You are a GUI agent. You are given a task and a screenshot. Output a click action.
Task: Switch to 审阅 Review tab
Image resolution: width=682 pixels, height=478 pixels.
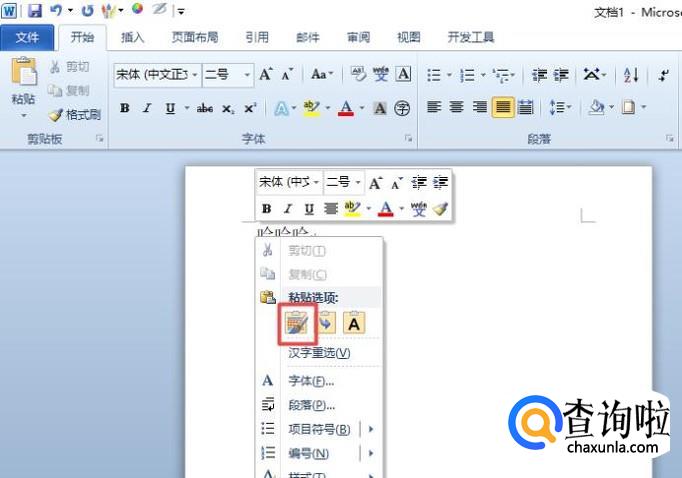[x=358, y=37]
